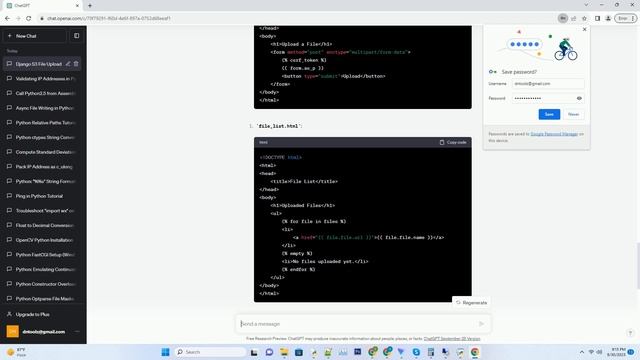
Task: Open the help question mark button
Action: point(630,333)
